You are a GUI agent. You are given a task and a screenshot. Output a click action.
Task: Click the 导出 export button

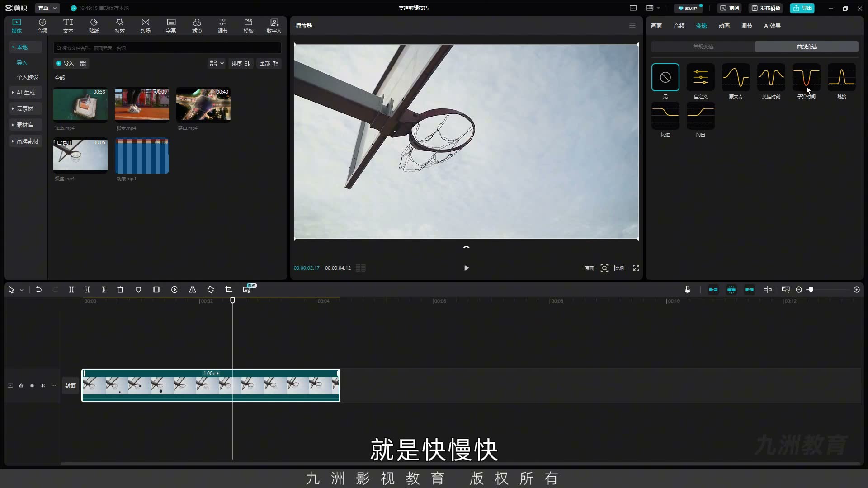[802, 8]
